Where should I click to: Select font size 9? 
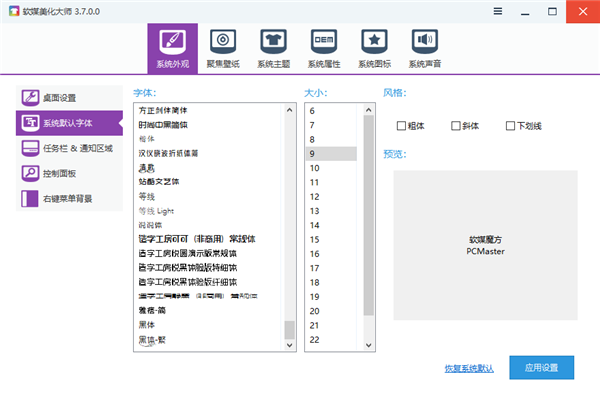[x=331, y=154]
